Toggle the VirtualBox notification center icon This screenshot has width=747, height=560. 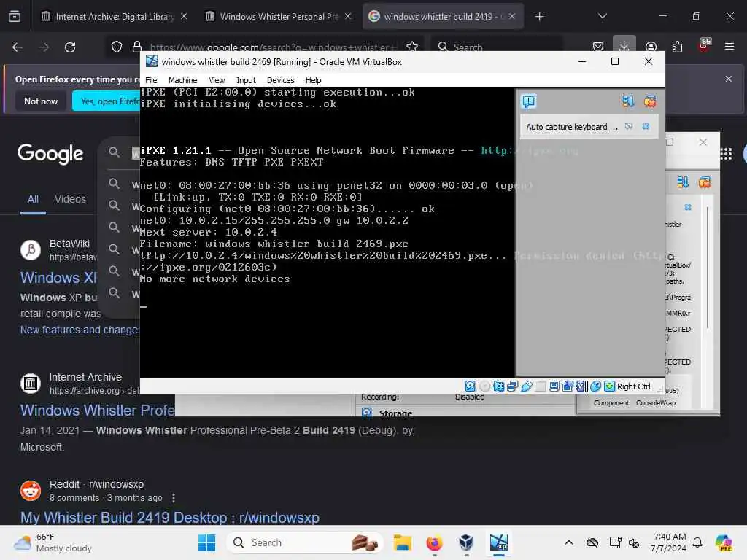[529, 101]
